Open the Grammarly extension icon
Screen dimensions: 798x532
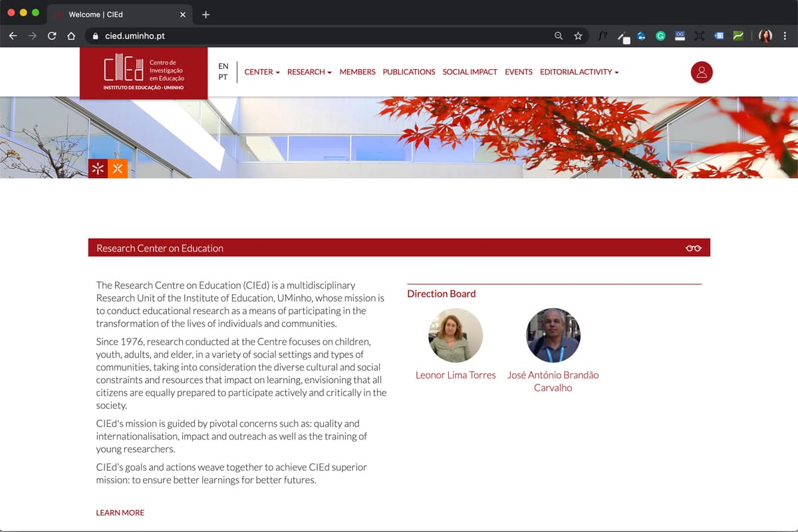(x=660, y=36)
